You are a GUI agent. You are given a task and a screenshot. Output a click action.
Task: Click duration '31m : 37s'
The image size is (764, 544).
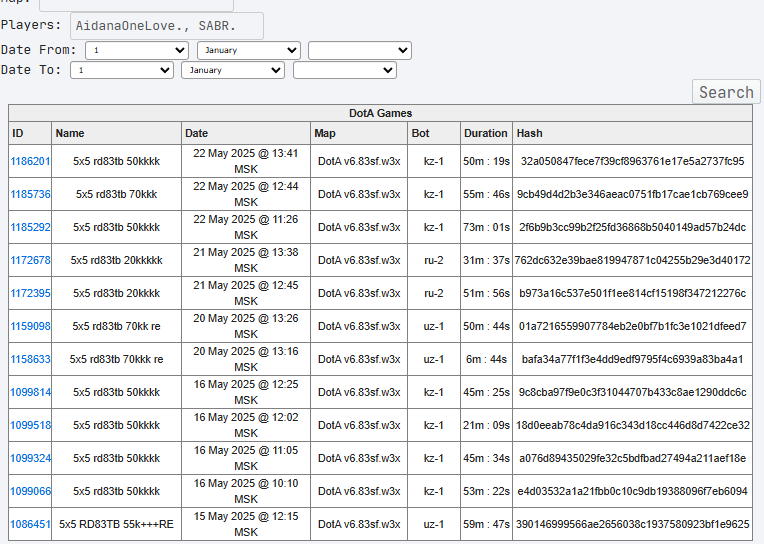point(486,260)
